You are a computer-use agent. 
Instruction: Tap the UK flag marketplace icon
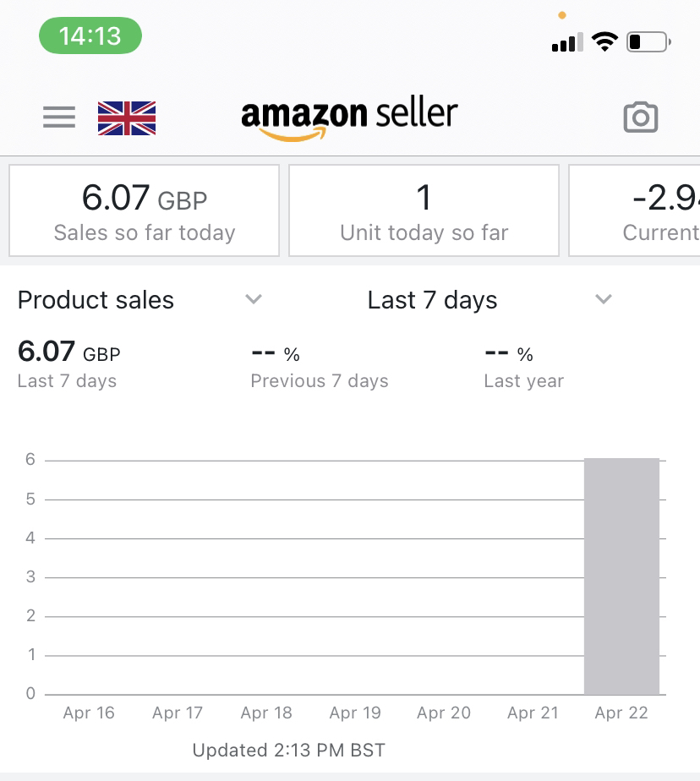pyautogui.click(x=127, y=118)
